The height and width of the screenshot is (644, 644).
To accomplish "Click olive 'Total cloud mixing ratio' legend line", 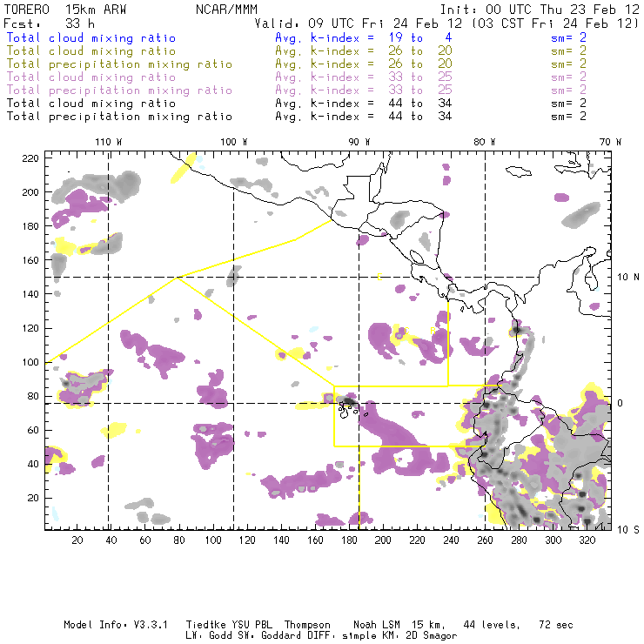I will coord(91,51).
